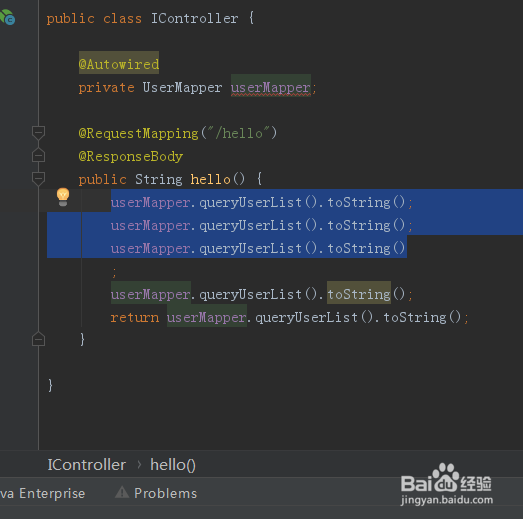The height and width of the screenshot is (519, 523).
Task: Collapse fold marker beside hello() method declaration
Action: [x=38, y=178]
